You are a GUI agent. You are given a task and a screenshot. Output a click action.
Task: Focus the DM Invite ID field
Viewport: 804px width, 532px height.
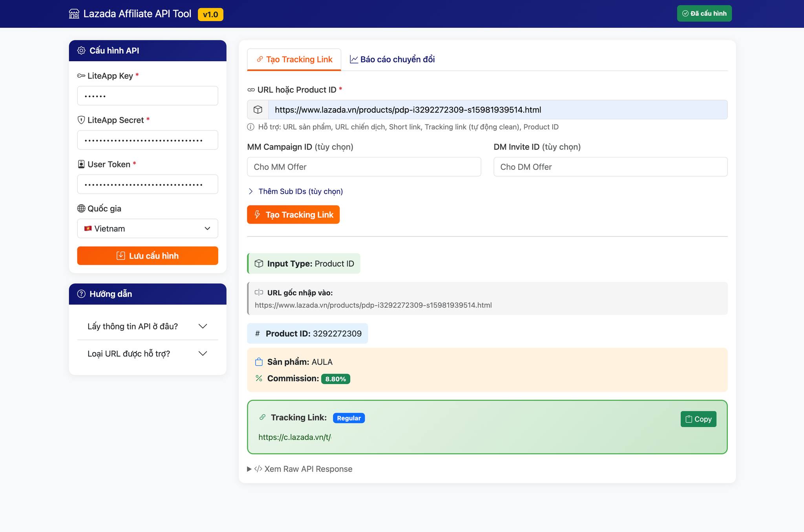(x=610, y=167)
